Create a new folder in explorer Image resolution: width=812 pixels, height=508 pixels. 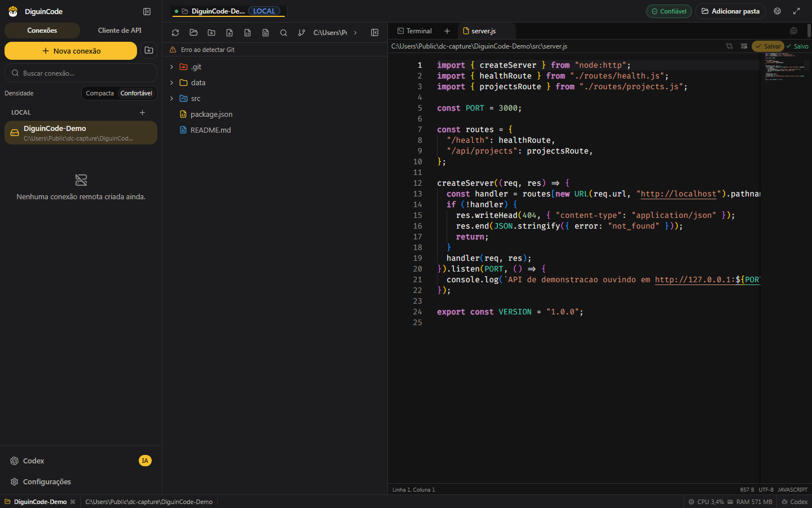[x=211, y=33]
